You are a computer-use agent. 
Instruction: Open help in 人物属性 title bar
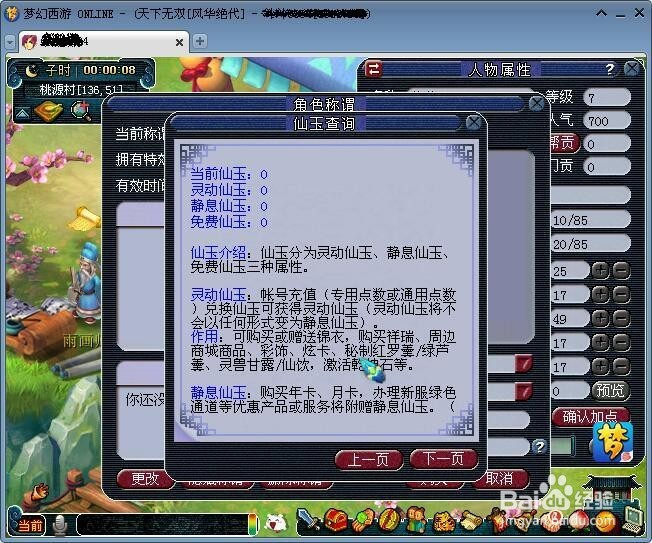610,69
